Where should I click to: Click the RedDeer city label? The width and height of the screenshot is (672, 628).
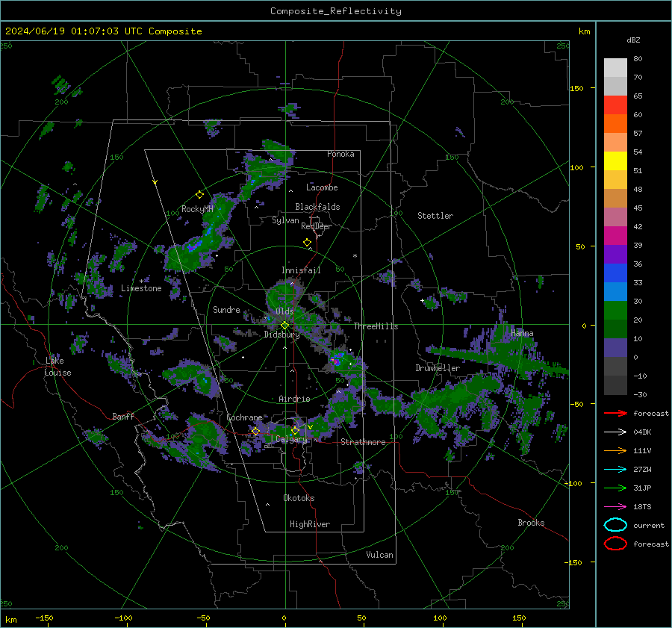(x=317, y=226)
